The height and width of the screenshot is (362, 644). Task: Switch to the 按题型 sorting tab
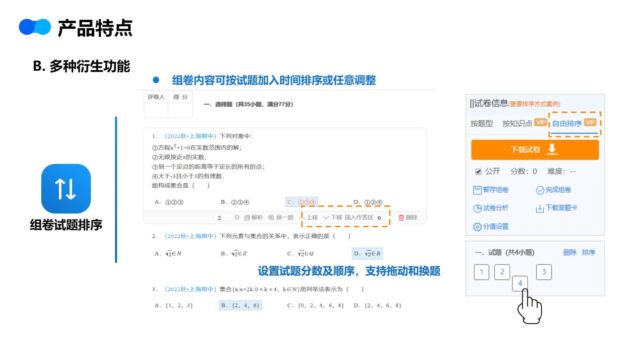(482, 124)
